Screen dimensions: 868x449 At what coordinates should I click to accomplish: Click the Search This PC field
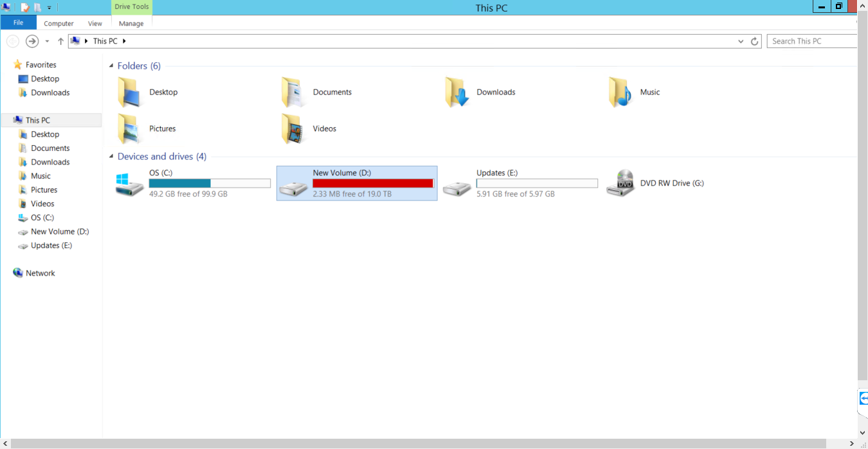pyautogui.click(x=813, y=41)
